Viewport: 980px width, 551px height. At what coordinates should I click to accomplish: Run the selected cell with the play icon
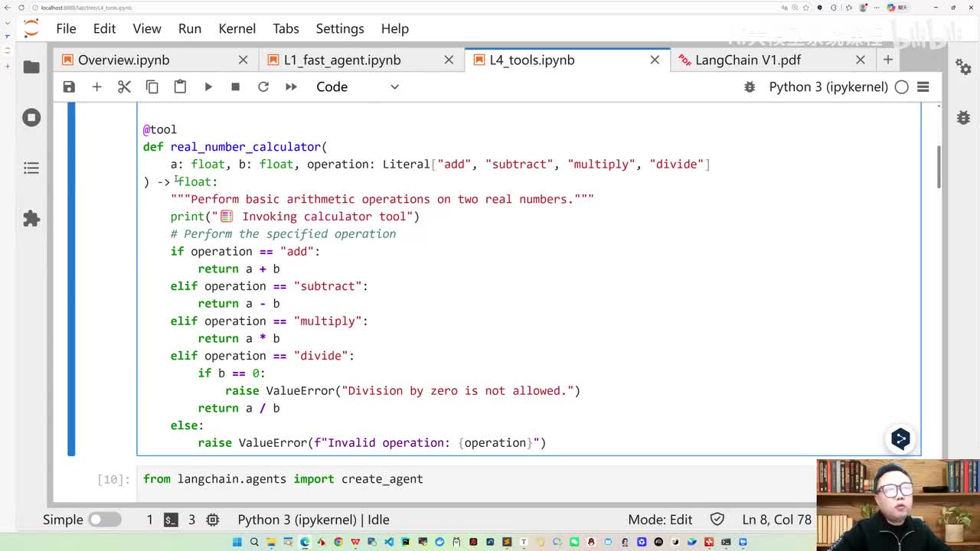[x=207, y=86]
